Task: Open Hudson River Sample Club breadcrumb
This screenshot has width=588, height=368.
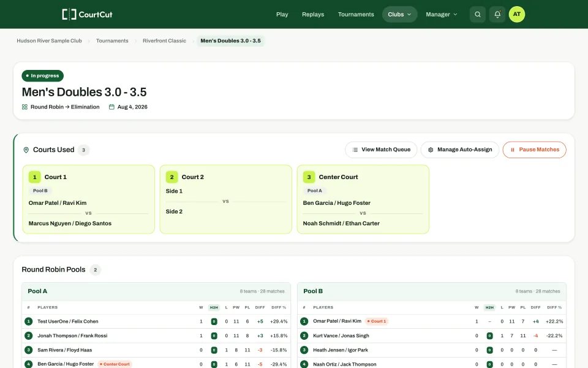Action: click(49, 40)
